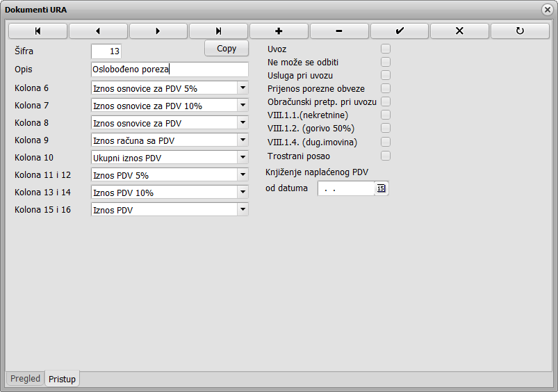Screen dimensions: 558x392
Task: Enable the Uvoz checkbox
Action: tap(386, 49)
